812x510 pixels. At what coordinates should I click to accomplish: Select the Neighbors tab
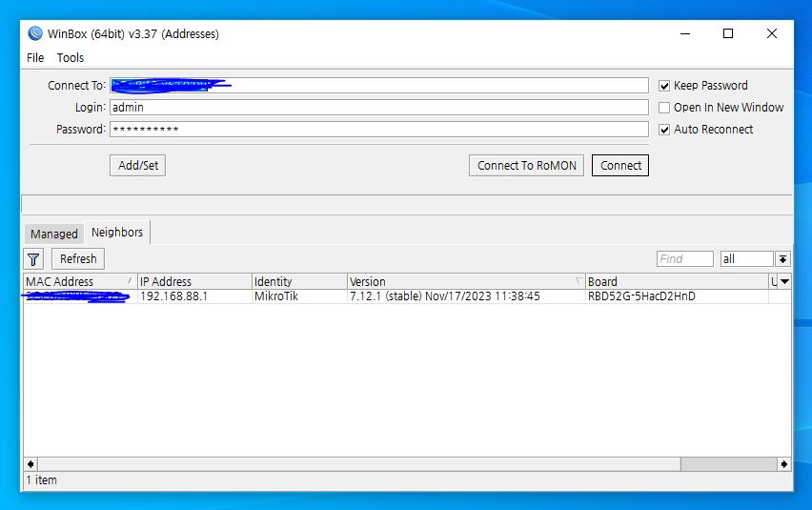pos(117,232)
